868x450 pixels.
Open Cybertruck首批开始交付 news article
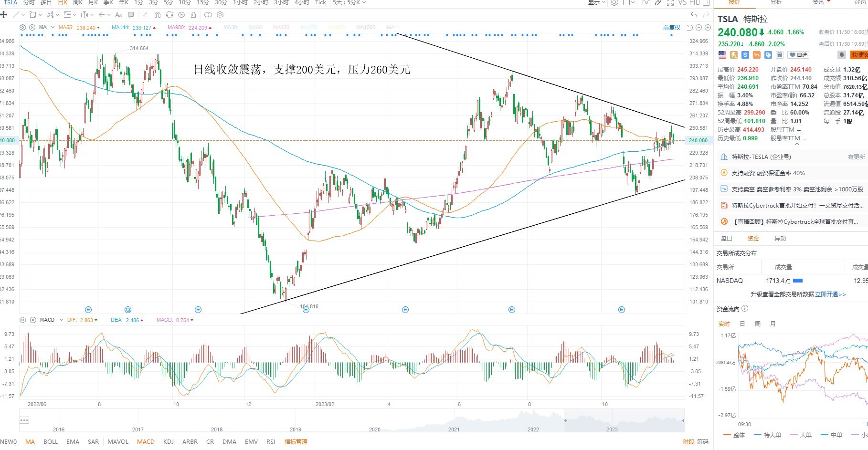point(792,205)
